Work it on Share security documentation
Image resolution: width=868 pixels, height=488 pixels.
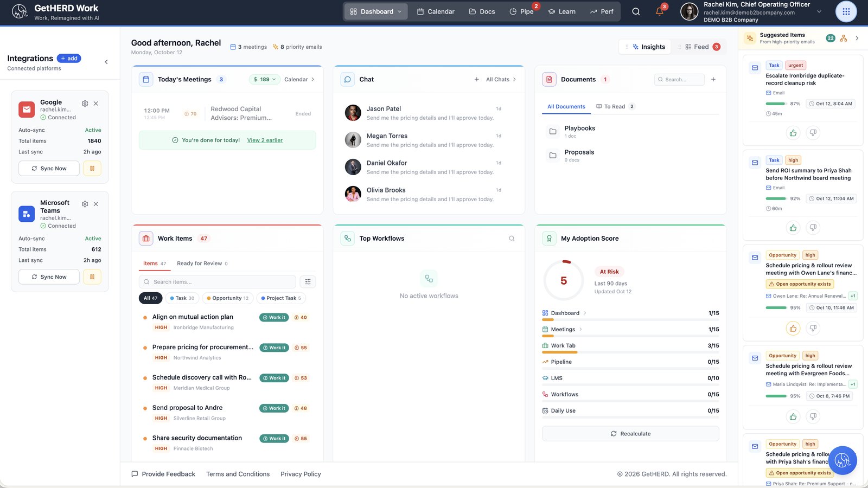pyautogui.click(x=274, y=439)
